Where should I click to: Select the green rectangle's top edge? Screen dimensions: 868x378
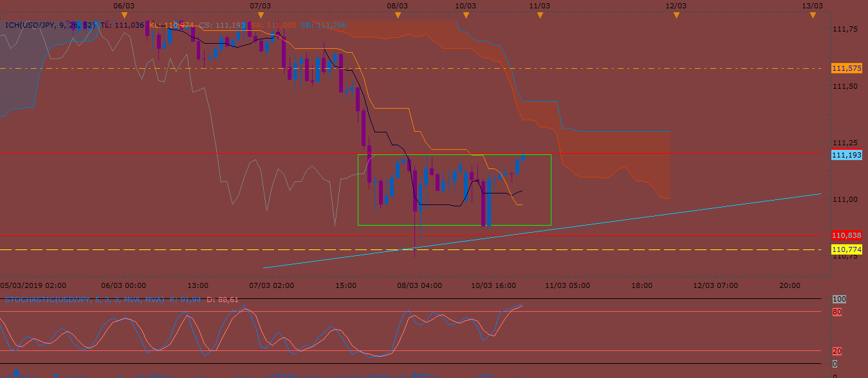454,154
